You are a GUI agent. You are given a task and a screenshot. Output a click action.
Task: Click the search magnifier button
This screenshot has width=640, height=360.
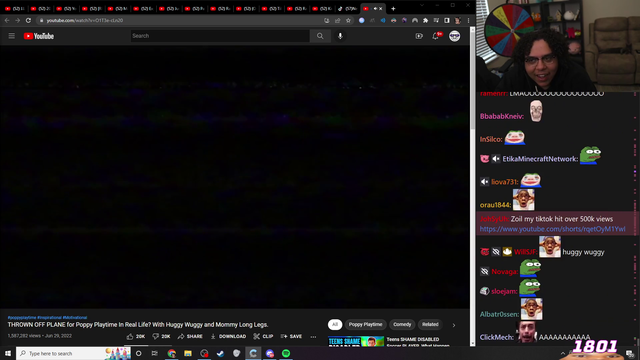point(320,36)
